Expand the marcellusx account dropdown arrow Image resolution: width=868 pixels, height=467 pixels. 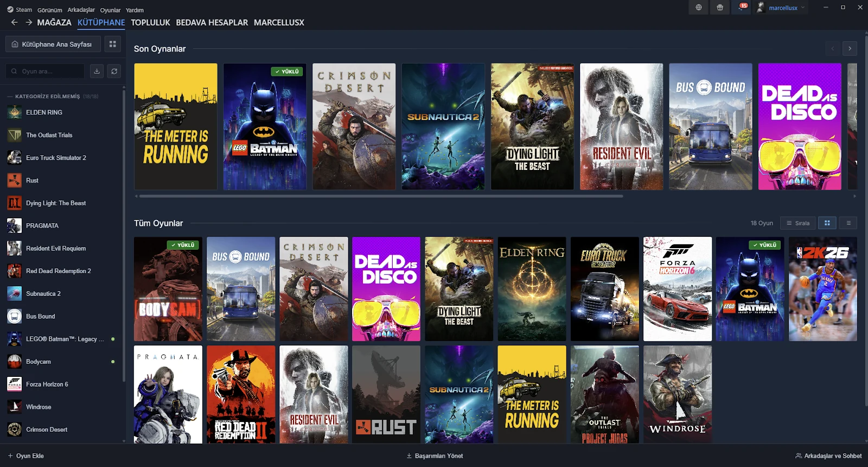pyautogui.click(x=803, y=8)
